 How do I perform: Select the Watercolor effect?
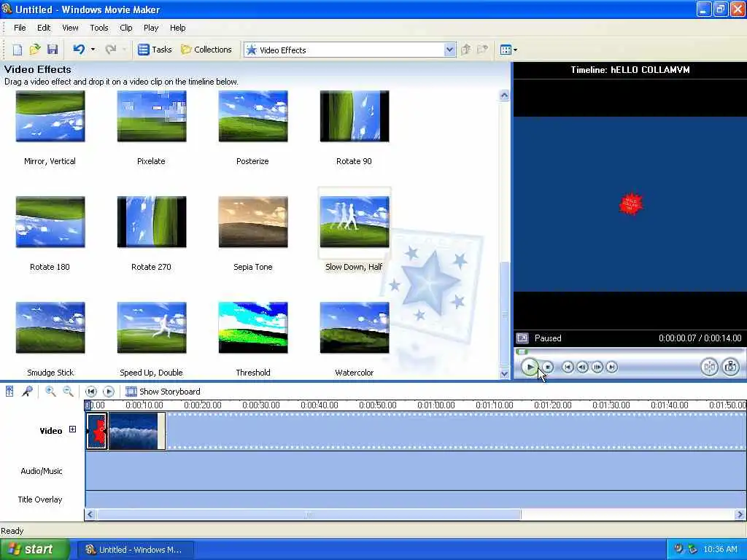pyautogui.click(x=355, y=327)
